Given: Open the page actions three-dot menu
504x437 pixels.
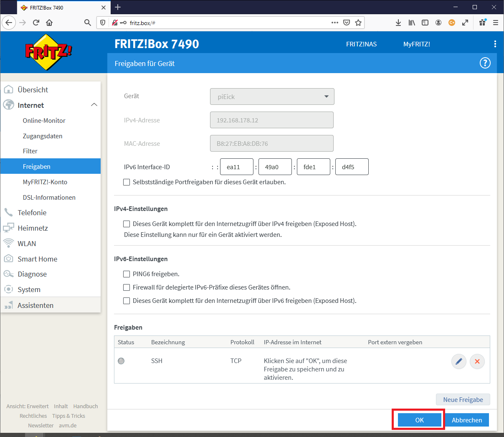Looking at the screenshot, I should pyautogui.click(x=335, y=23).
